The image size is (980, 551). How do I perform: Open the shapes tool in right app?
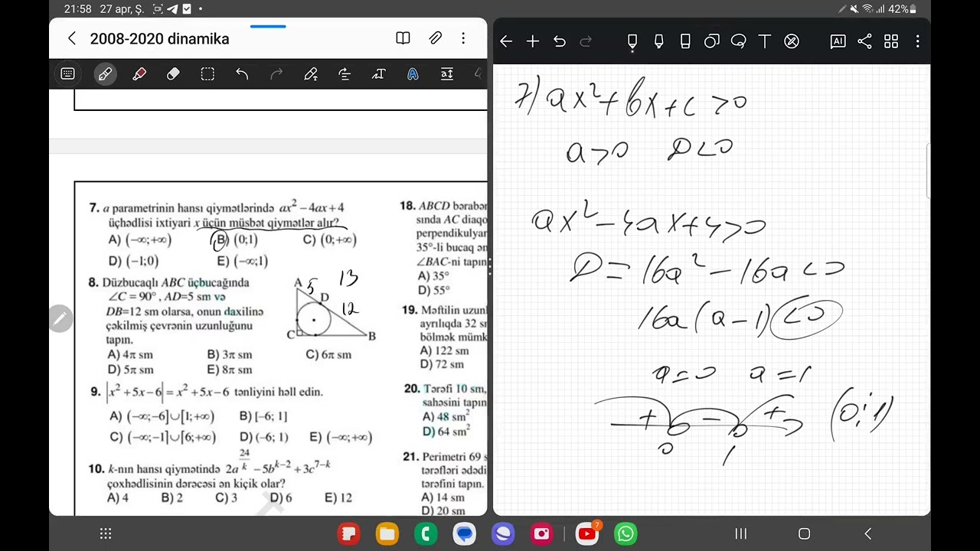pos(712,41)
